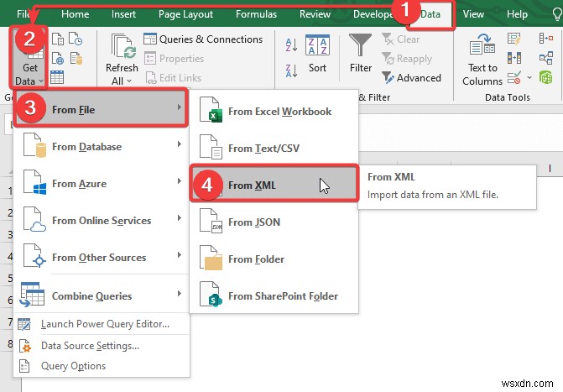Choose From Folder
Viewport: 563px width, 392px height.
coord(274,259)
